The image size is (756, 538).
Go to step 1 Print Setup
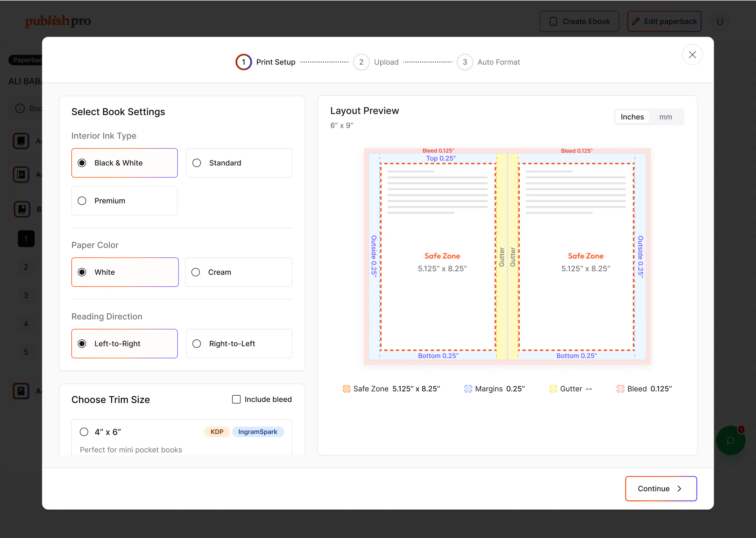pos(265,62)
